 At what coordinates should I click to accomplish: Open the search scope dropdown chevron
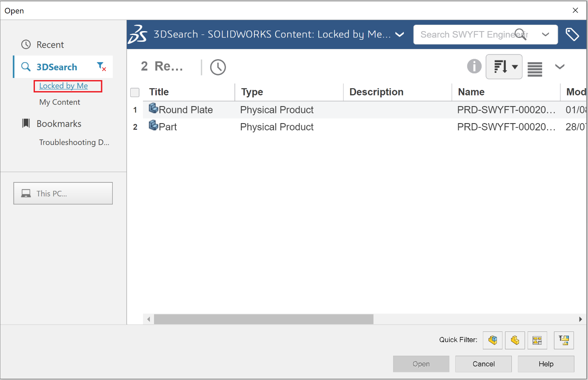pyautogui.click(x=546, y=35)
